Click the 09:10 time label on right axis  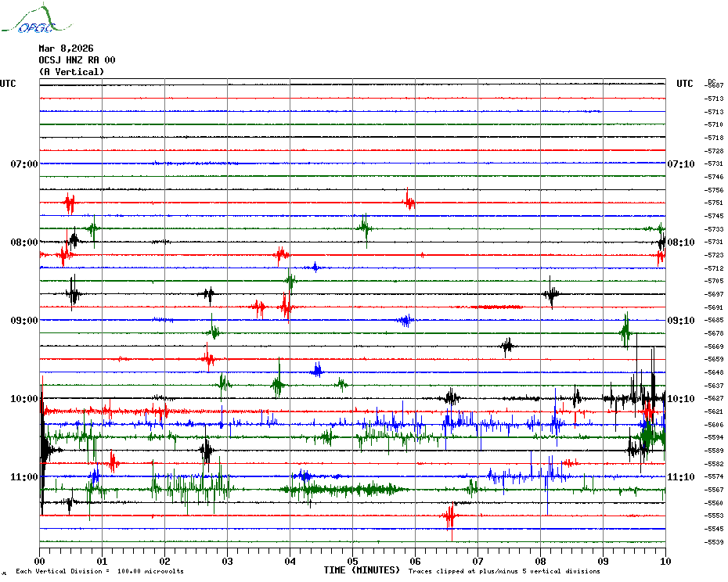pos(680,321)
